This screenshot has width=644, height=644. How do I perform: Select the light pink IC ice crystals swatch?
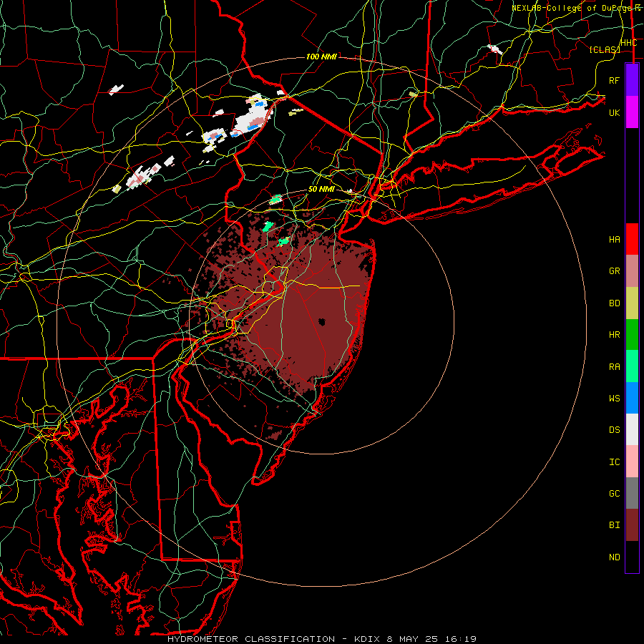[x=632, y=462]
